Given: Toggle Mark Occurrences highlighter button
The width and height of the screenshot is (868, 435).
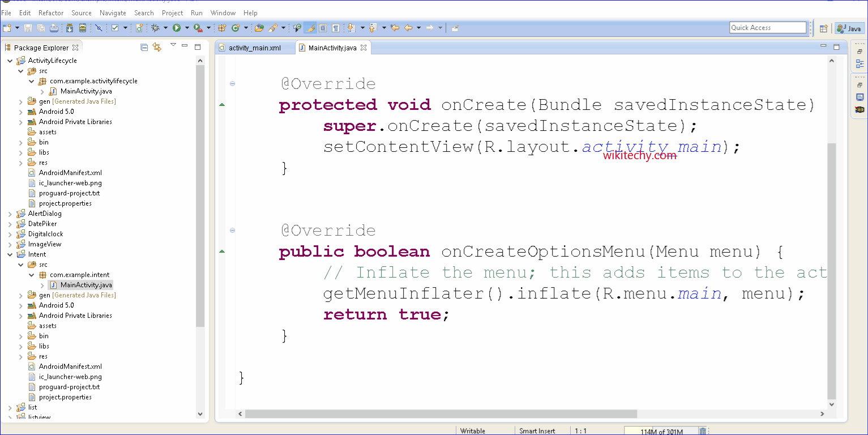Looking at the screenshot, I should click(310, 28).
